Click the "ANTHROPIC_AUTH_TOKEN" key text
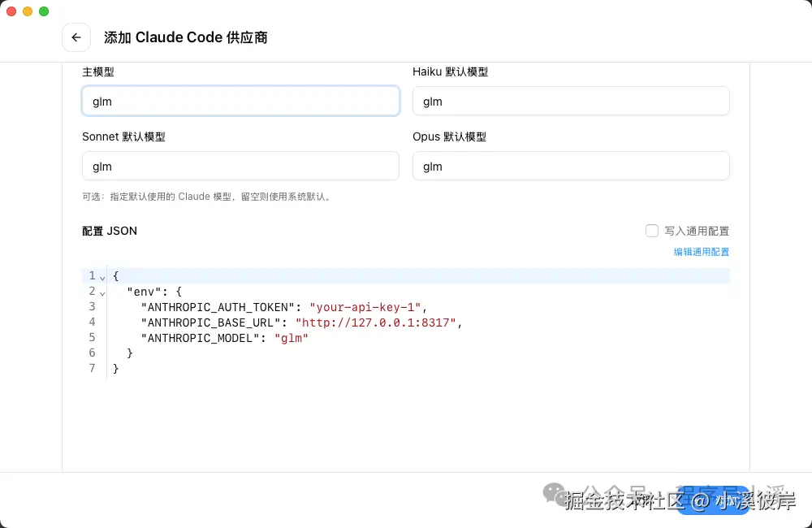 (x=218, y=307)
